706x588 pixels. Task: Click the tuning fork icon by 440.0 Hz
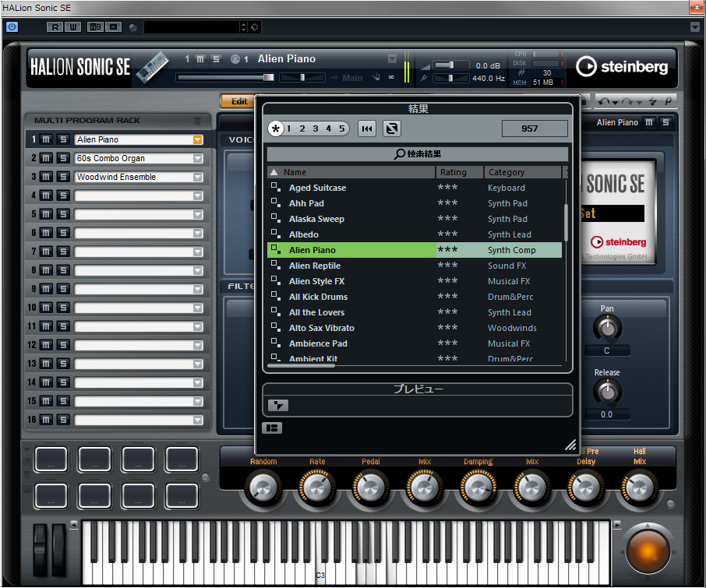424,78
